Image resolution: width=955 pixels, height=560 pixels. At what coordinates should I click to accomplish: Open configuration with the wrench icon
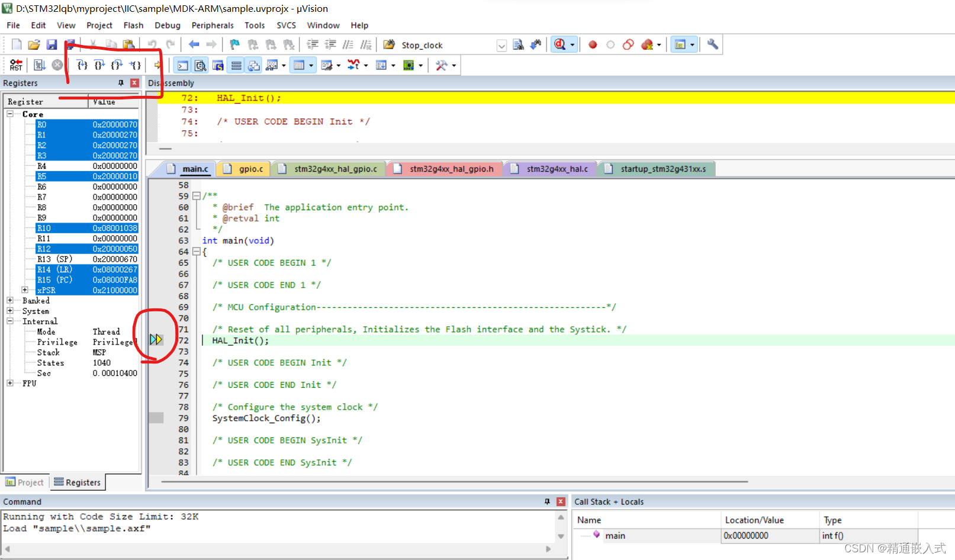point(713,44)
